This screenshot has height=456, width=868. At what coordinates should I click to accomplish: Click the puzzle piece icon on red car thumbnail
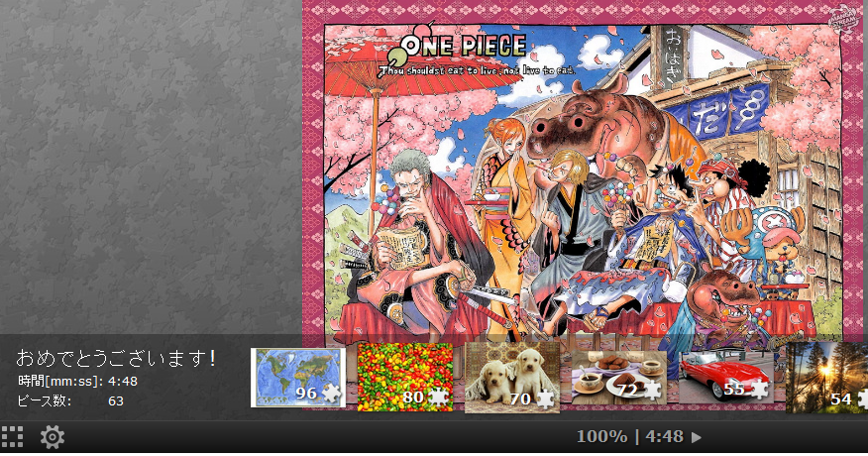click(759, 390)
